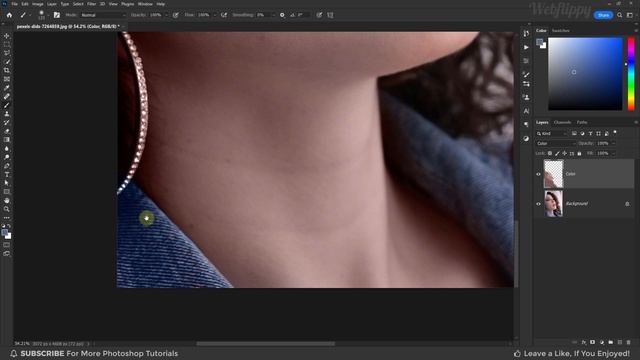The image size is (640, 360).
Task: Open the layer Fill dropdown
Action: pyautogui.click(x=613, y=153)
